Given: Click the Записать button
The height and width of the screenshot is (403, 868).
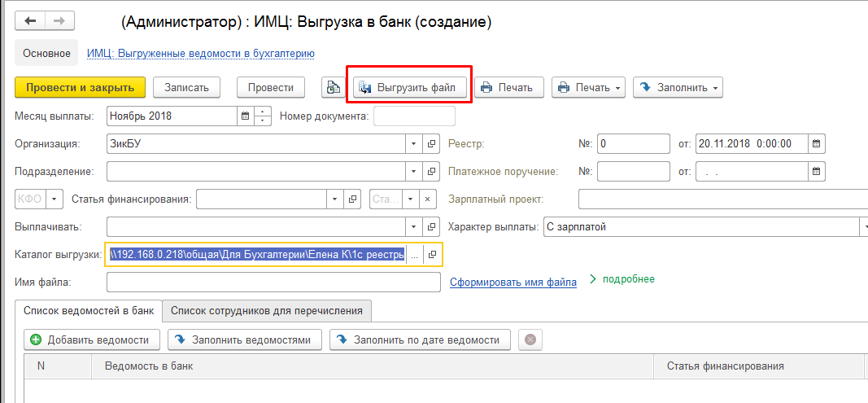Looking at the screenshot, I should (186, 88).
